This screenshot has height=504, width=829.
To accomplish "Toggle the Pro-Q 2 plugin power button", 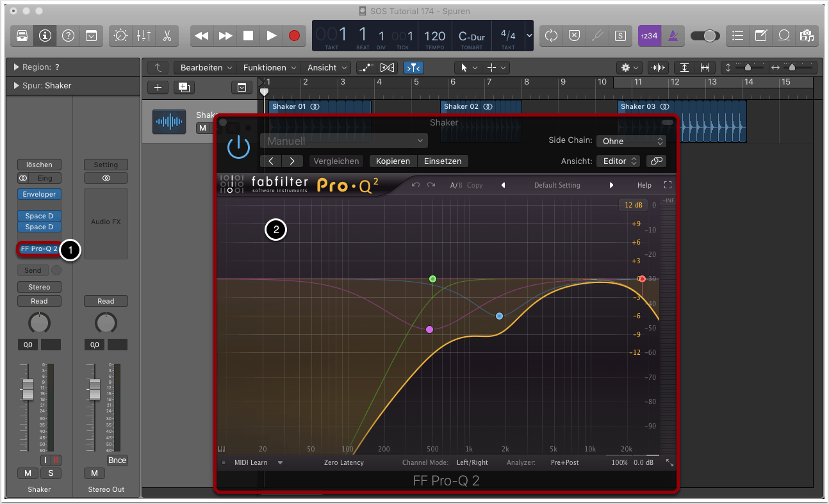I will [238, 147].
